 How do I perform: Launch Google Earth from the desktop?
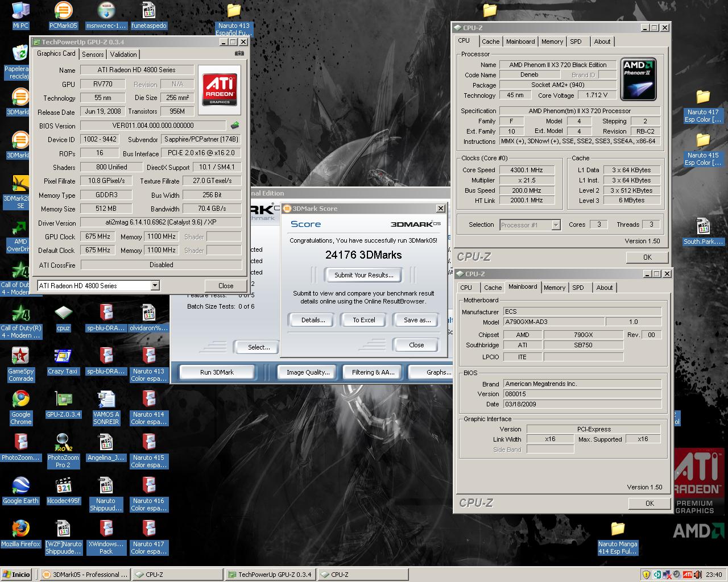click(20, 491)
